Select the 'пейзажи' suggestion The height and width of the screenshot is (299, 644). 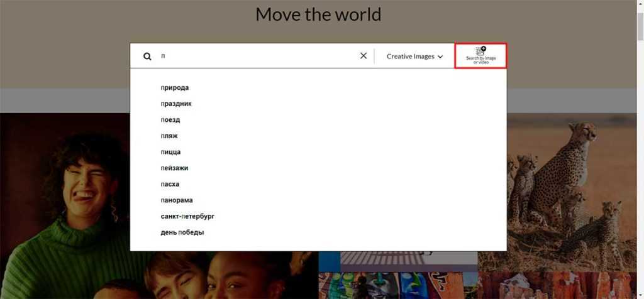[x=174, y=168]
